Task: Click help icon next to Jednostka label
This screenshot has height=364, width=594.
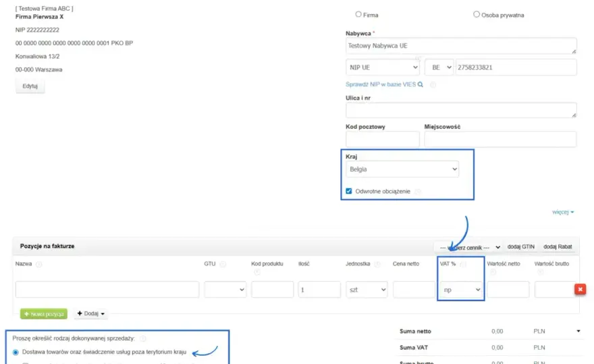Action: pos(377,264)
